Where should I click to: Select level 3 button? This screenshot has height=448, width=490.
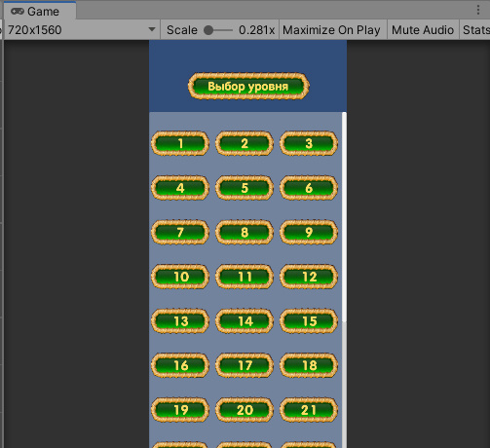[309, 143]
